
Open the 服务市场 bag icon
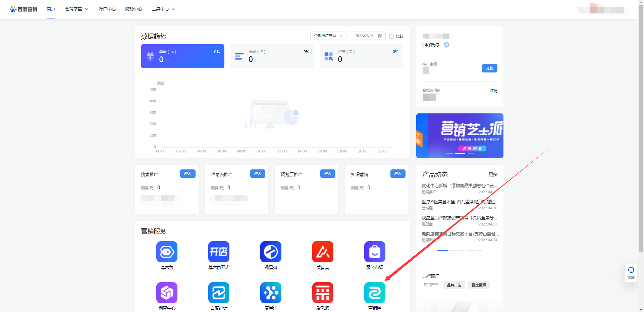pos(375,252)
